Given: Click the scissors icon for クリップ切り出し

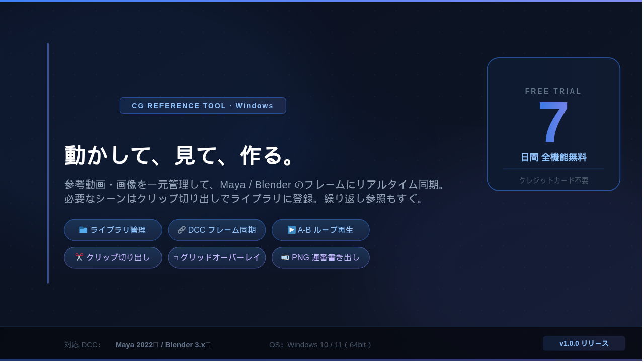Looking at the screenshot, I should point(79,257).
